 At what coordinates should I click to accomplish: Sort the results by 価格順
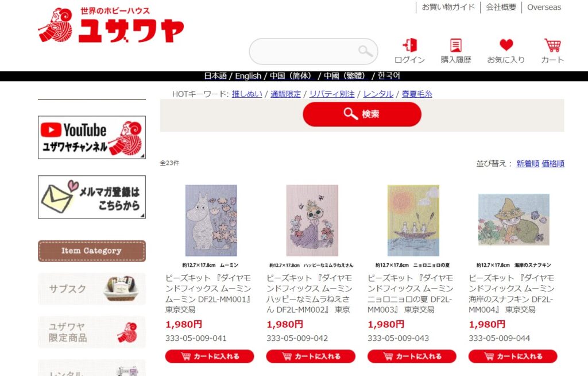tap(553, 163)
